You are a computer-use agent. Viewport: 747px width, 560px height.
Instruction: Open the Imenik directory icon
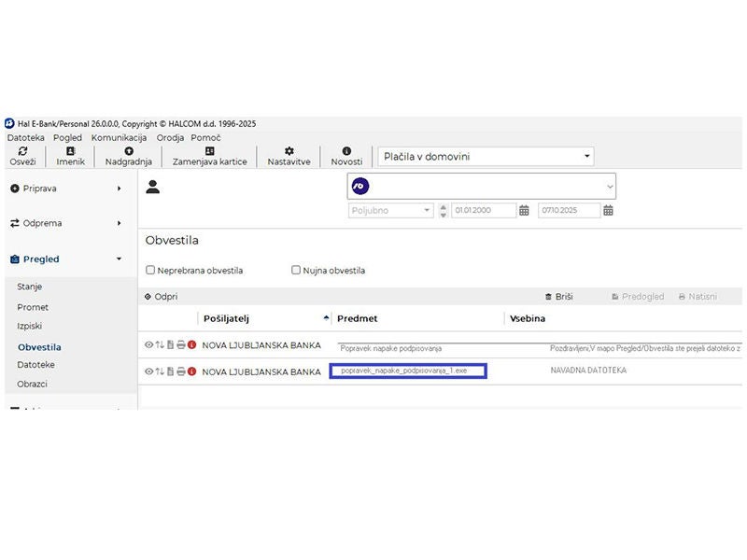tap(71, 151)
